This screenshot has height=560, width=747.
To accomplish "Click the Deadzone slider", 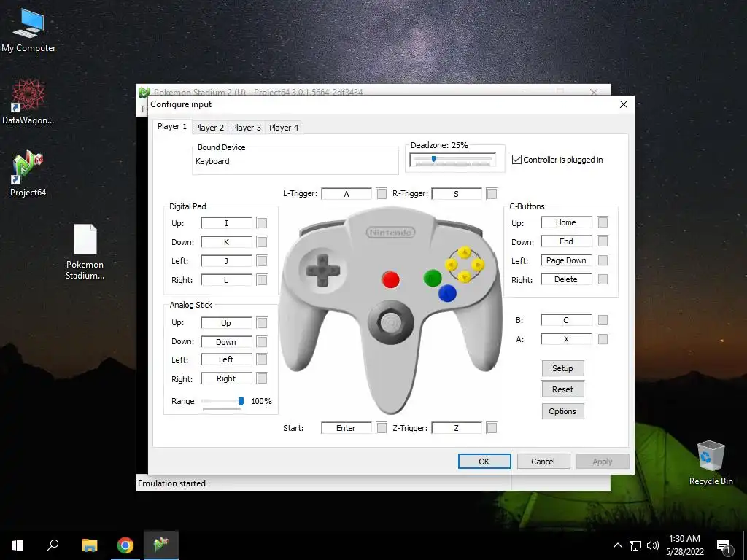I will tap(452, 160).
